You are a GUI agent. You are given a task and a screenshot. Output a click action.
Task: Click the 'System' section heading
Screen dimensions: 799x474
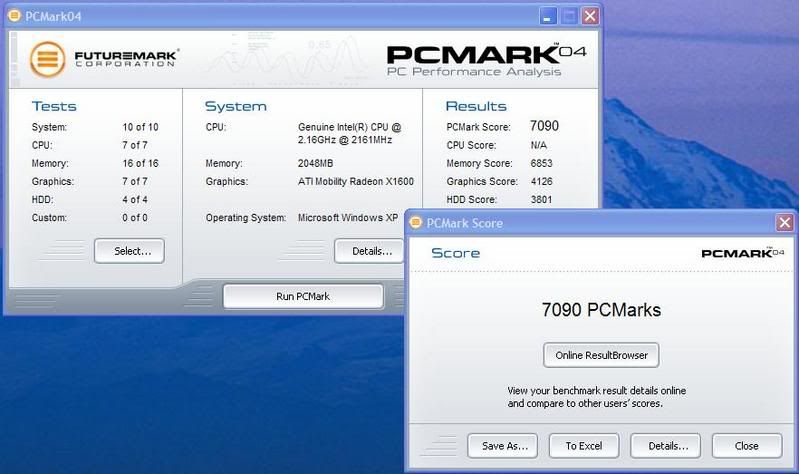[235, 106]
